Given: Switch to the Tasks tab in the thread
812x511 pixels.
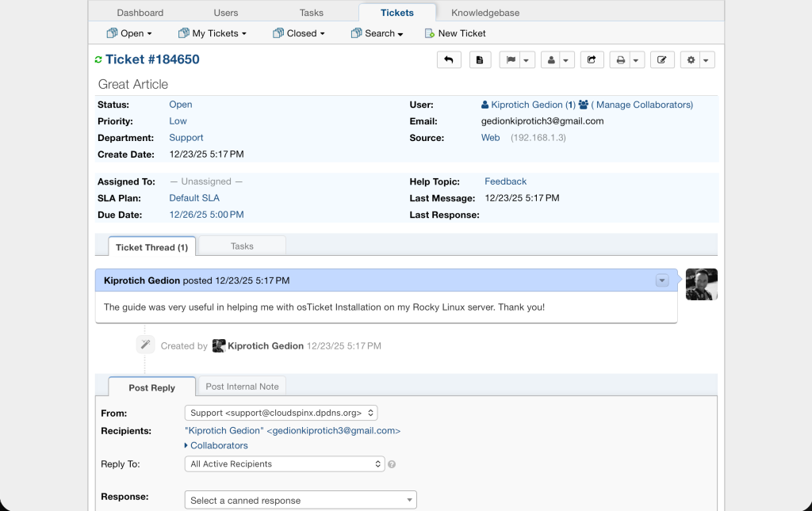Looking at the screenshot, I should (x=241, y=246).
